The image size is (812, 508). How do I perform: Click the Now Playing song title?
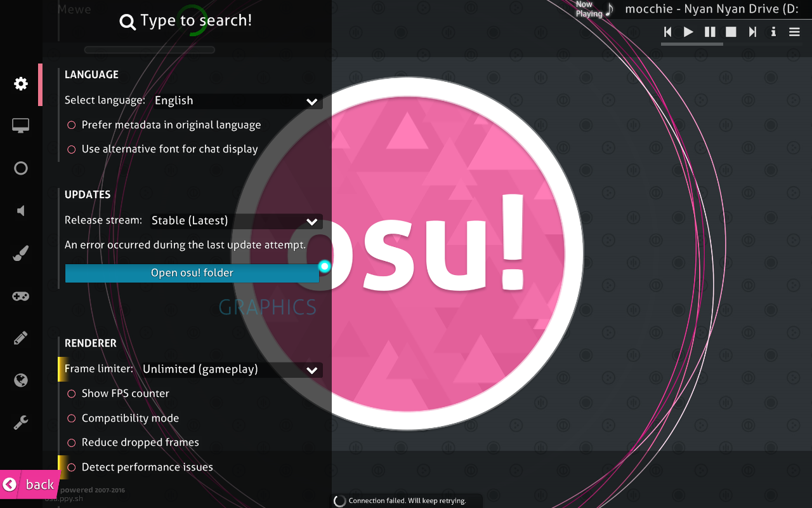tap(710, 9)
